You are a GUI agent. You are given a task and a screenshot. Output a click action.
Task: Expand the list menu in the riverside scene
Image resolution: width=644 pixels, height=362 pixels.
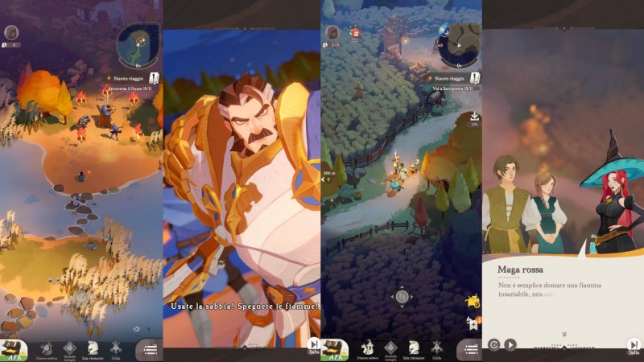tap(149, 348)
